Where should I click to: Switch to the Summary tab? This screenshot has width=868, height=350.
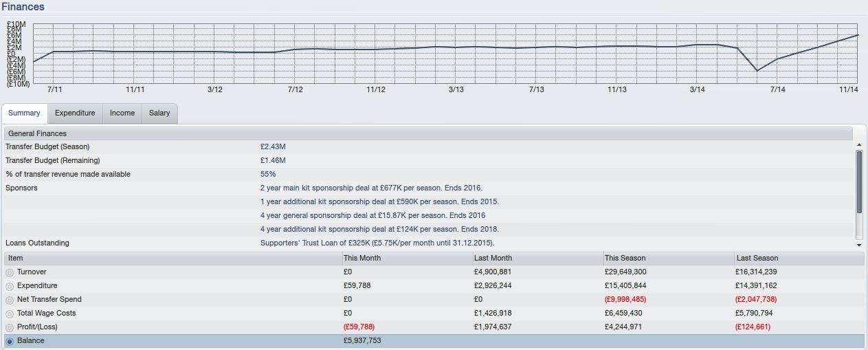(x=24, y=113)
